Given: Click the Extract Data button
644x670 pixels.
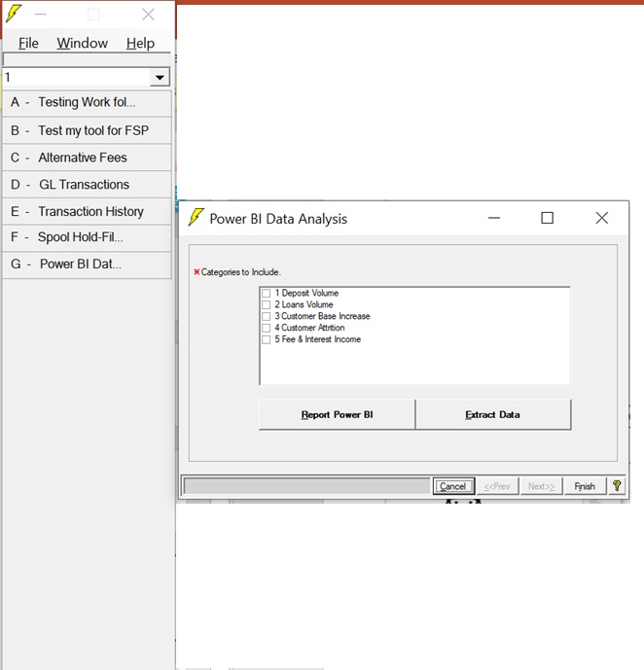Looking at the screenshot, I should pyautogui.click(x=492, y=414).
